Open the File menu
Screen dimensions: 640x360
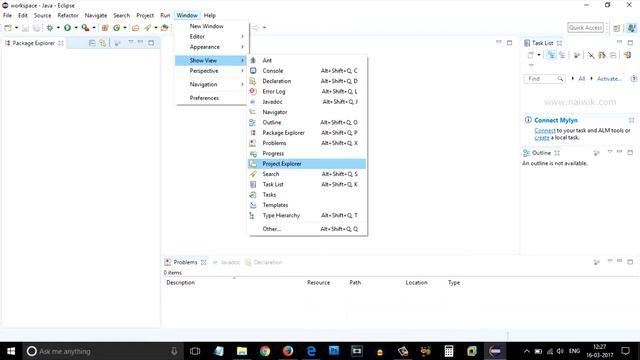click(x=8, y=16)
